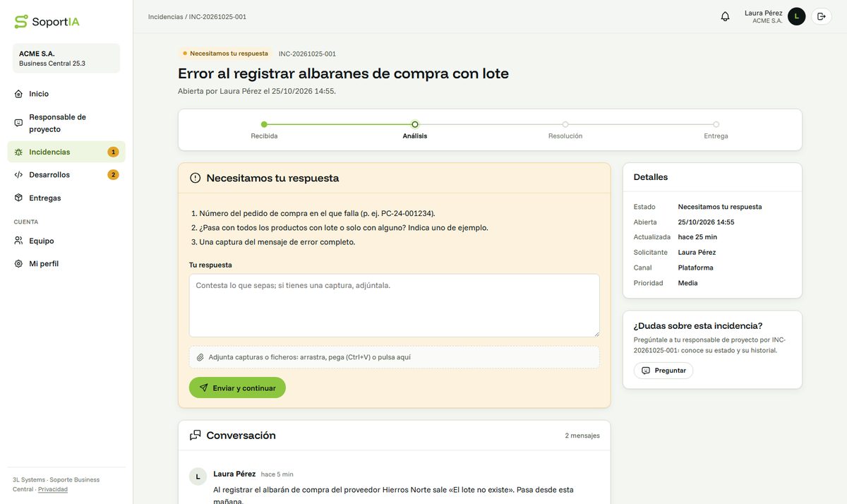The width and height of the screenshot is (847, 504).
Task: Click Responsable de proyecto chat icon
Action: coord(18,123)
